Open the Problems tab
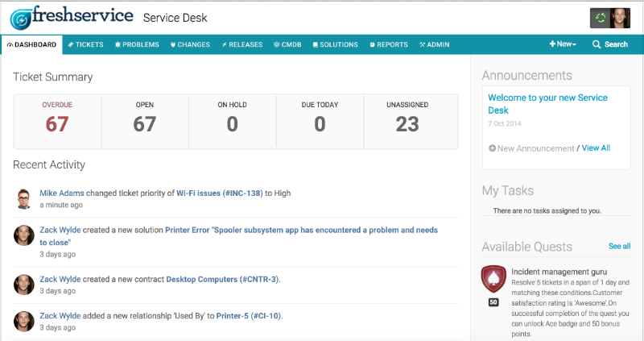644x341 pixels. (137, 44)
